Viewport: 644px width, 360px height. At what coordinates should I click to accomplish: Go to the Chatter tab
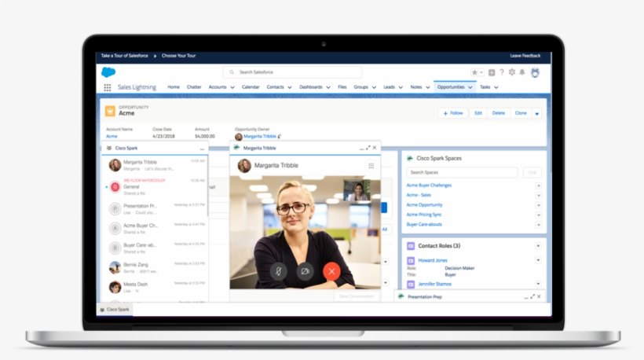(194, 87)
